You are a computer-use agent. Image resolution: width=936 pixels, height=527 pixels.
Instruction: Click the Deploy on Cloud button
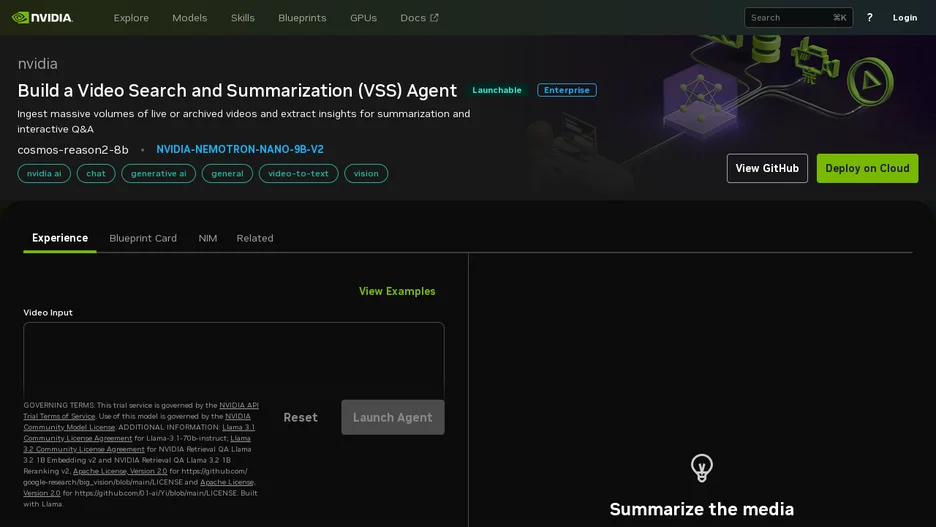(867, 168)
